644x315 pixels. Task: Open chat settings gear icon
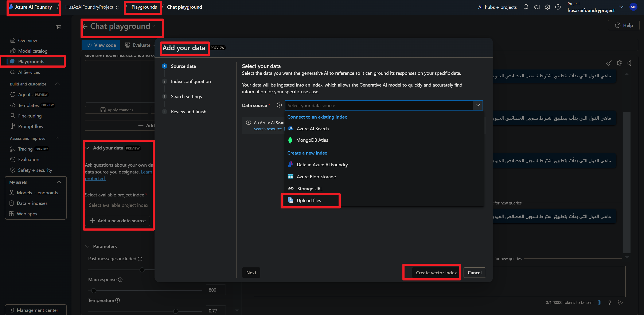[620, 63]
